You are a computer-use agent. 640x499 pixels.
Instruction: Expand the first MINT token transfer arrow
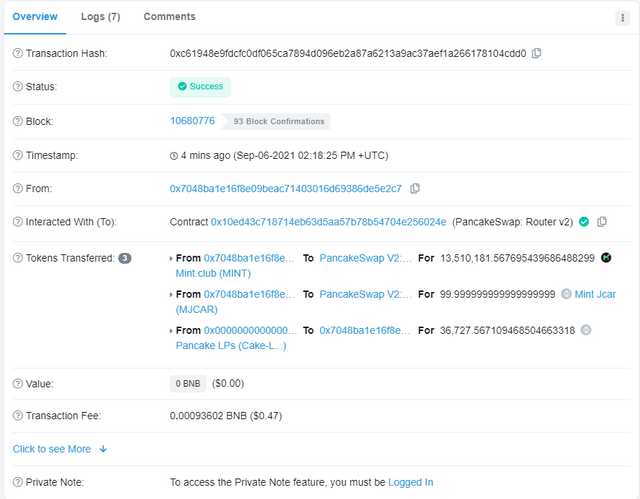[171, 258]
